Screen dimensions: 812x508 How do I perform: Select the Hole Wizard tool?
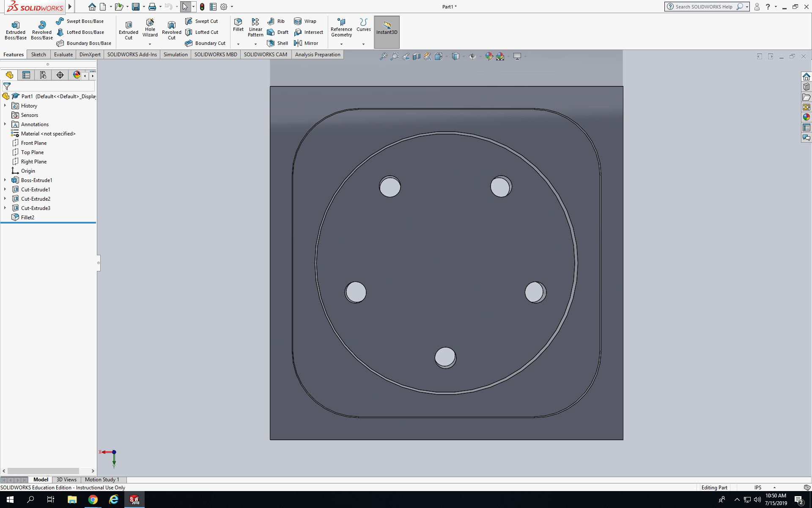pos(150,28)
